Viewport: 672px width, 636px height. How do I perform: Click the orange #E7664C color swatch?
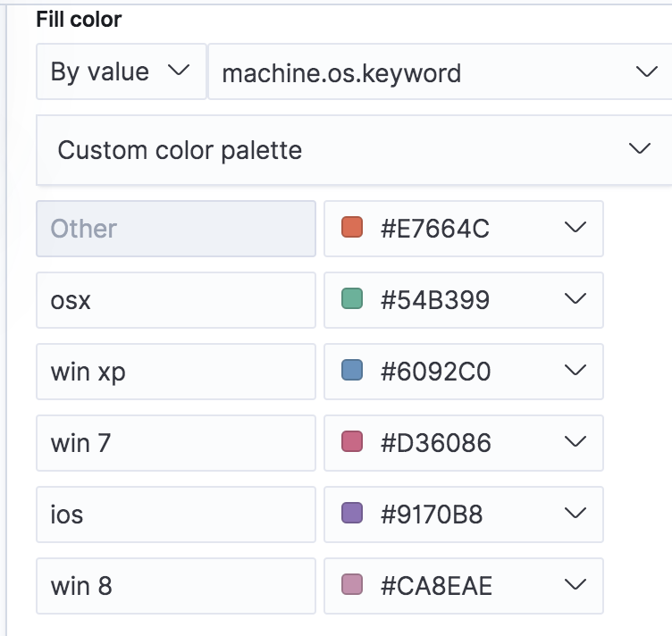(352, 228)
